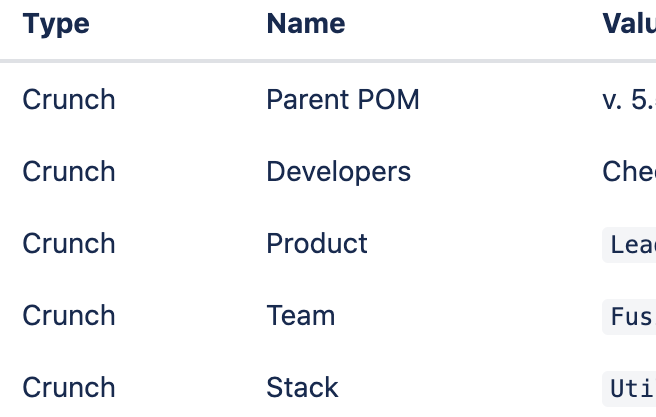The height and width of the screenshot is (417, 656).
Task: Click the partially visible Value column header
Action: tap(629, 23)
